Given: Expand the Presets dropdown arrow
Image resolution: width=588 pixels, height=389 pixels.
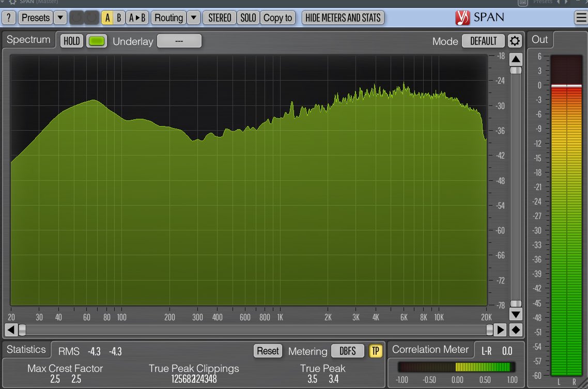Looking at the screenshot, I should click(60, 18).
